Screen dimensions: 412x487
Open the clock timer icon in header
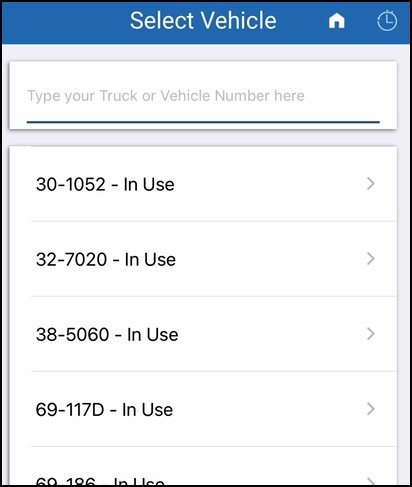[387, 21]
